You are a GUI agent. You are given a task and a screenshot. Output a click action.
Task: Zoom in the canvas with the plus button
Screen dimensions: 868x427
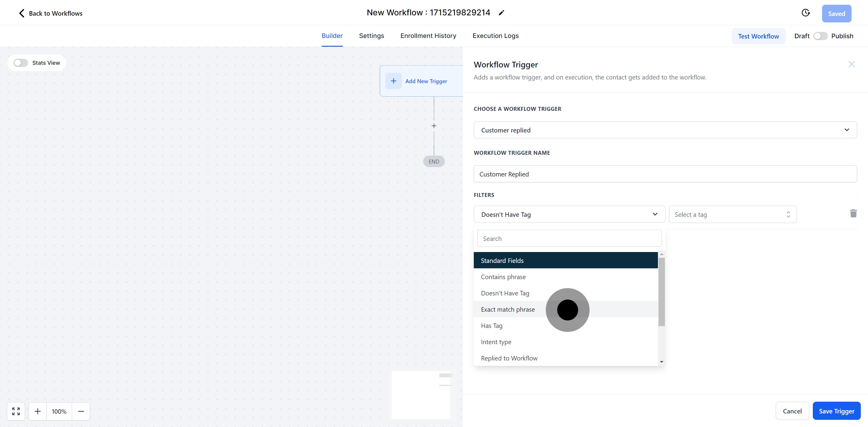[38, 411]
